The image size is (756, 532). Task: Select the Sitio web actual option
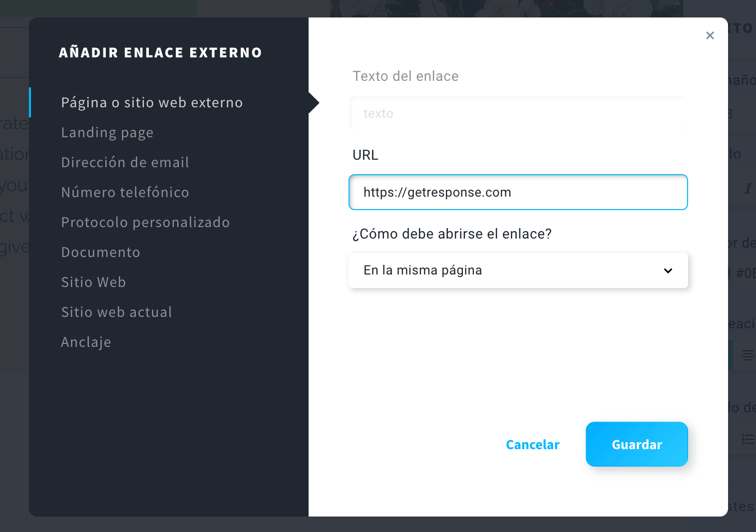116,312
